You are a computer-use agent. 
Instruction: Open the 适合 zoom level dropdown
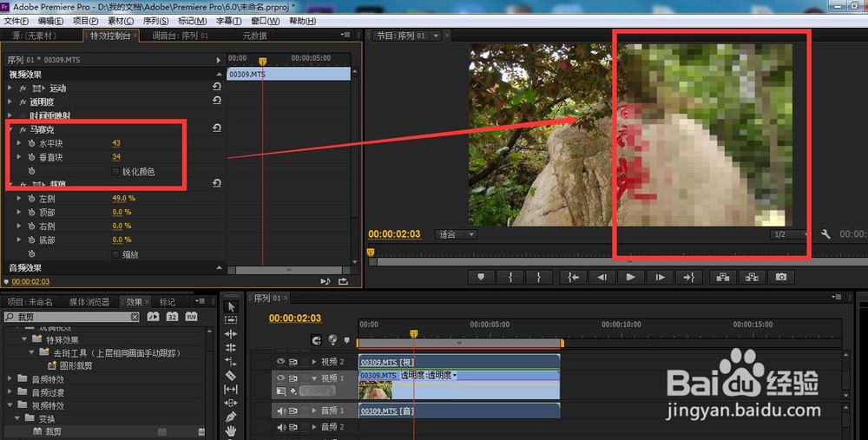coord(456,234)
